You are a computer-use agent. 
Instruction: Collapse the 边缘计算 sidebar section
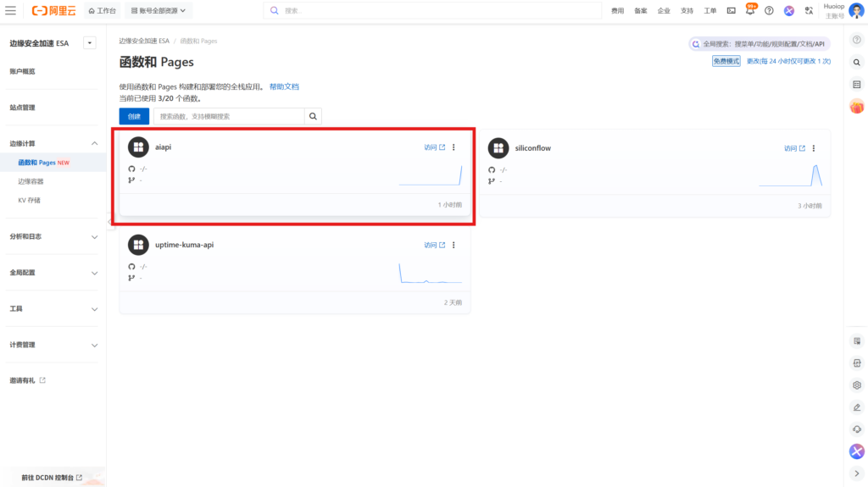(x=94, y=143)
